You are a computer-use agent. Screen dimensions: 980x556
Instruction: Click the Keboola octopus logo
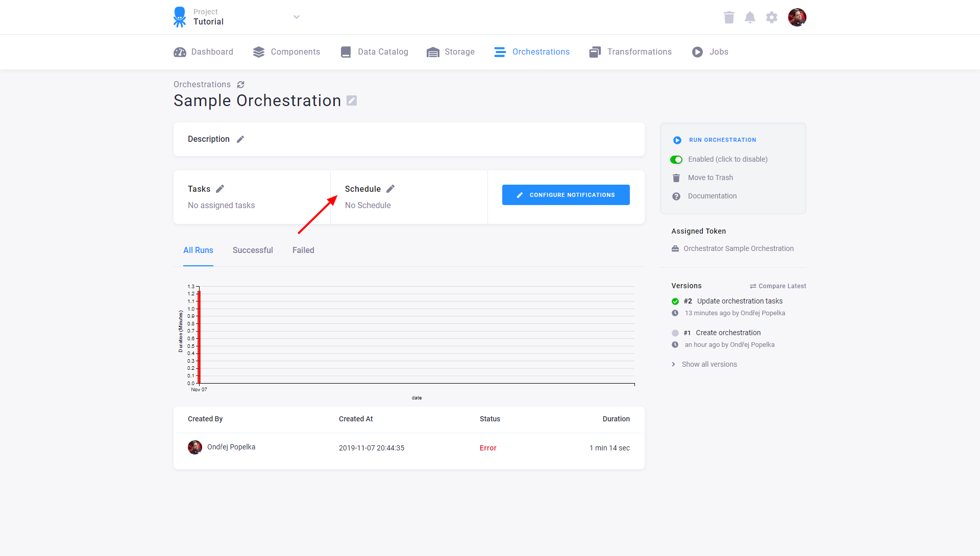point(179,17)
